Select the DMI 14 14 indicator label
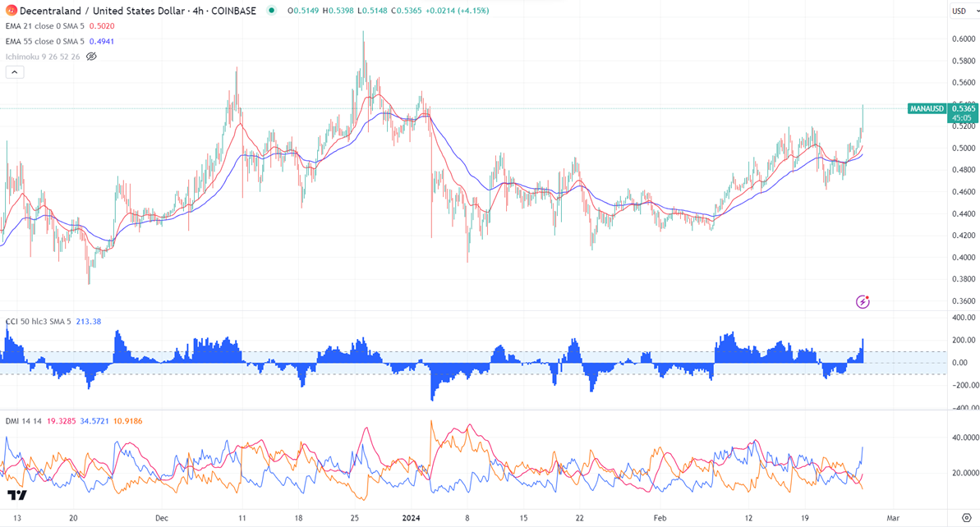Screen dimensions: 980x527 24,421
